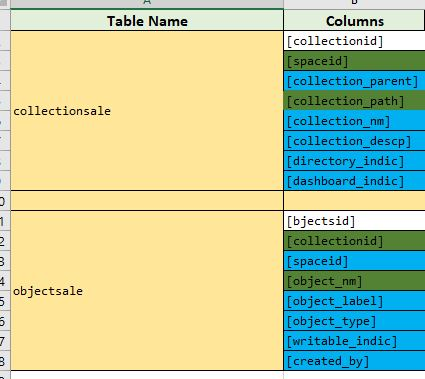Select the [object_nm] cell
This screenshot has height=379, width=425.
pyautogui.click(x=354, y=281)
